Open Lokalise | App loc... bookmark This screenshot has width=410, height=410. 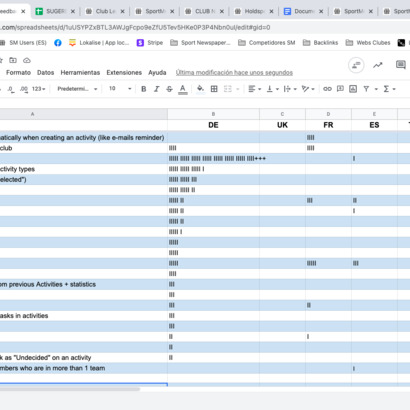coord(99,43)
